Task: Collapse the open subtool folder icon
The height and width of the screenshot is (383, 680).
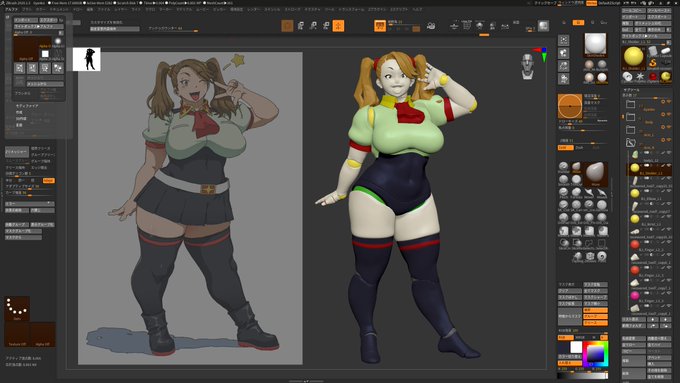Action: pyautogui.click(x=631, y=143)
